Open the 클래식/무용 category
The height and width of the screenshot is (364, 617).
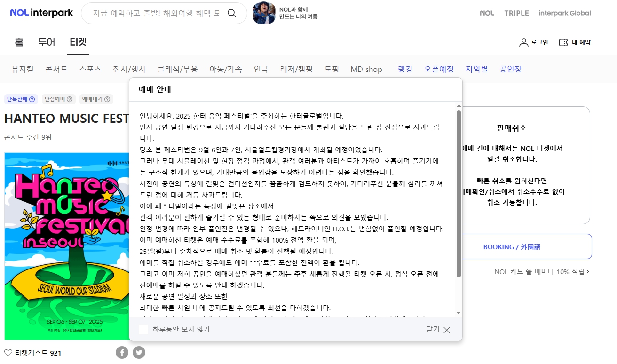178,69
